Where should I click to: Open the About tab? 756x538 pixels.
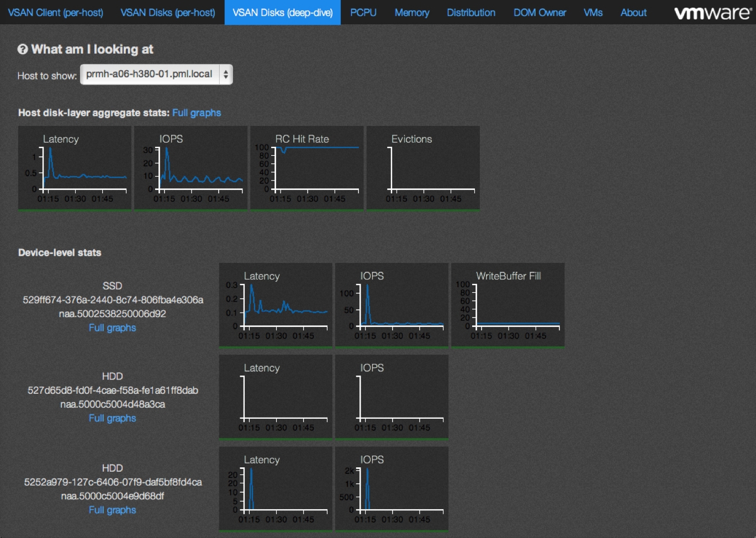pos(633,12)
